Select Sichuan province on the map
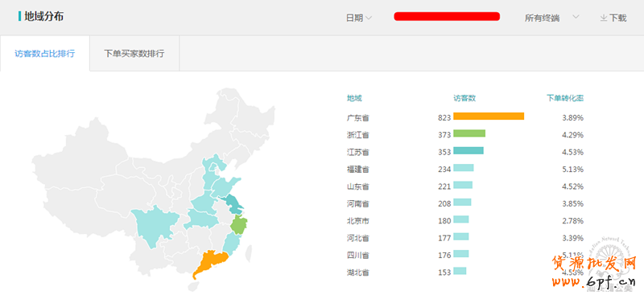Image resolution: width=644 pixels, height=299 pixels. [x=154, y=226]
